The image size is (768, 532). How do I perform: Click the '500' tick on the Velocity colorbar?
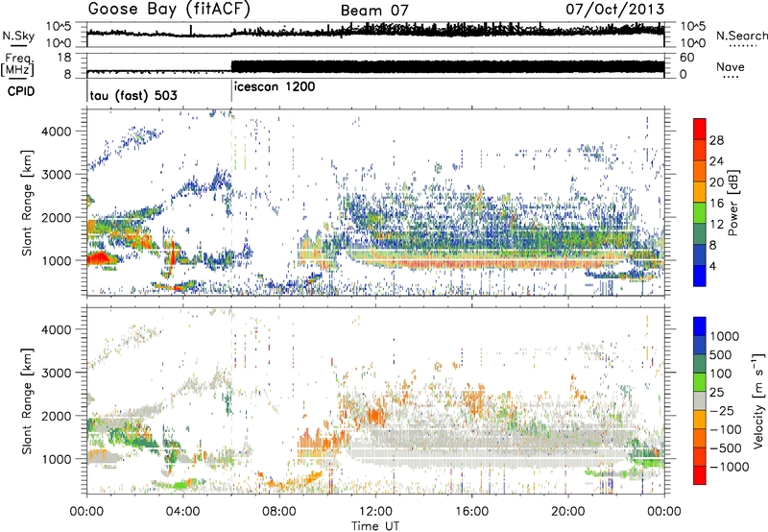[721, 355]
